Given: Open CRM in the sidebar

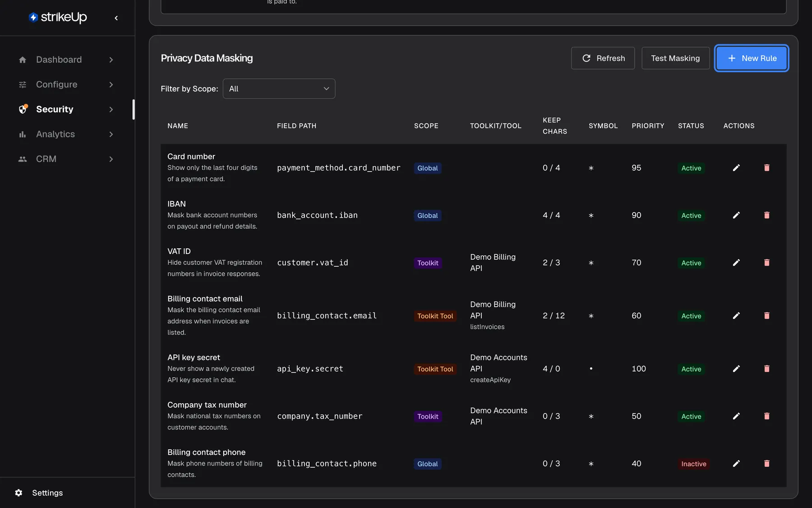Looking at the screenshot, I should (46, 159).
